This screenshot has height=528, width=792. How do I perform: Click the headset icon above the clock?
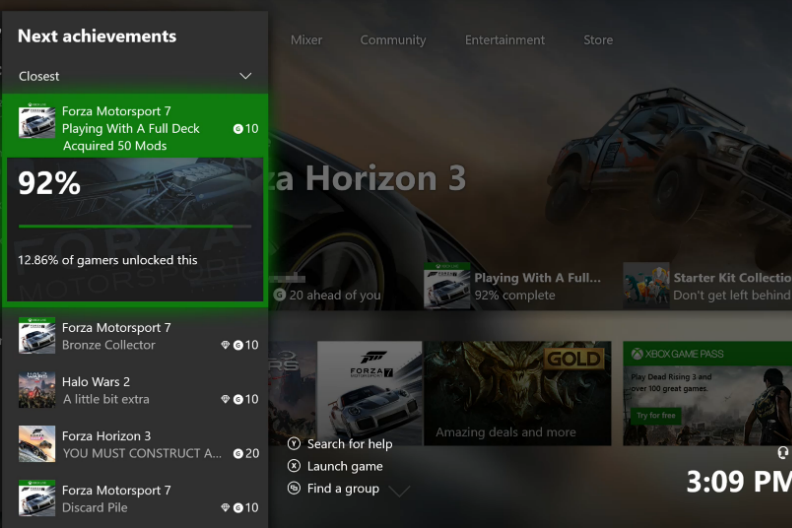point(783,453)
